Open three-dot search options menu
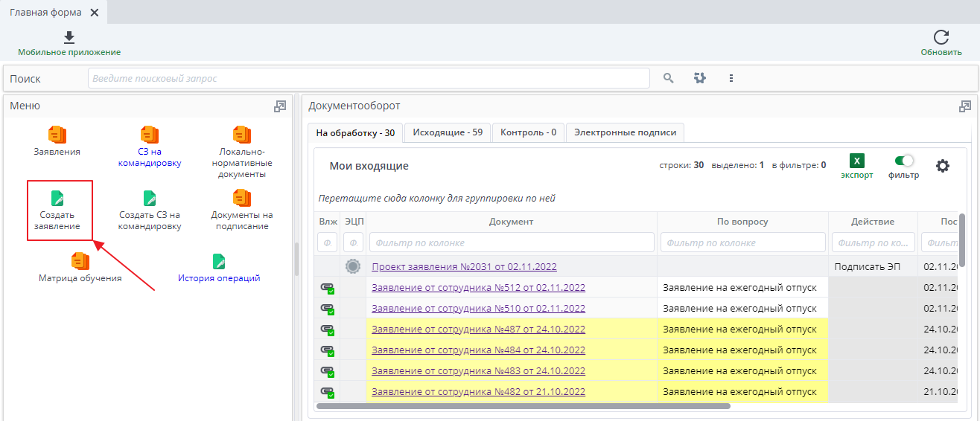980x421 pixels. [x=731, y=78]
